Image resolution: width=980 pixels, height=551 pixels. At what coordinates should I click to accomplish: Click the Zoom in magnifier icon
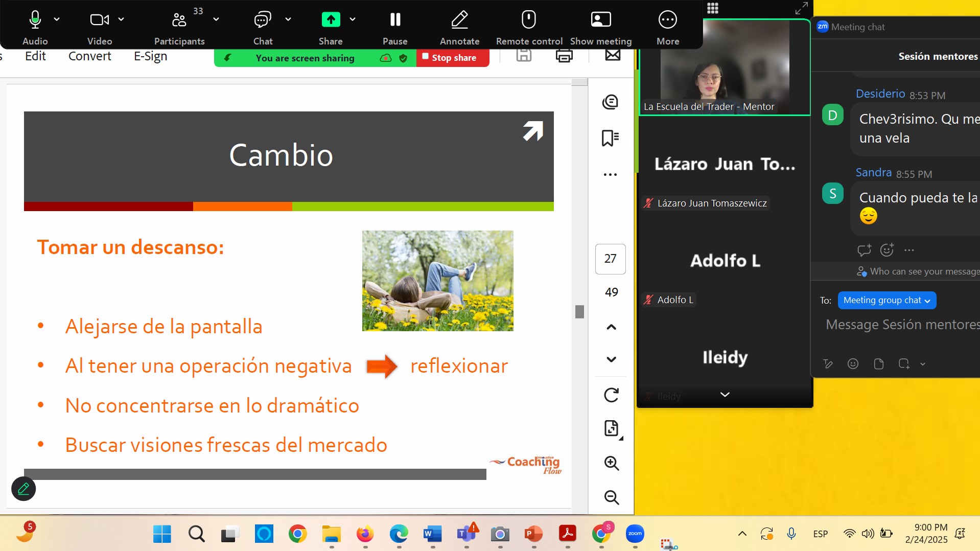pos(611,463)
